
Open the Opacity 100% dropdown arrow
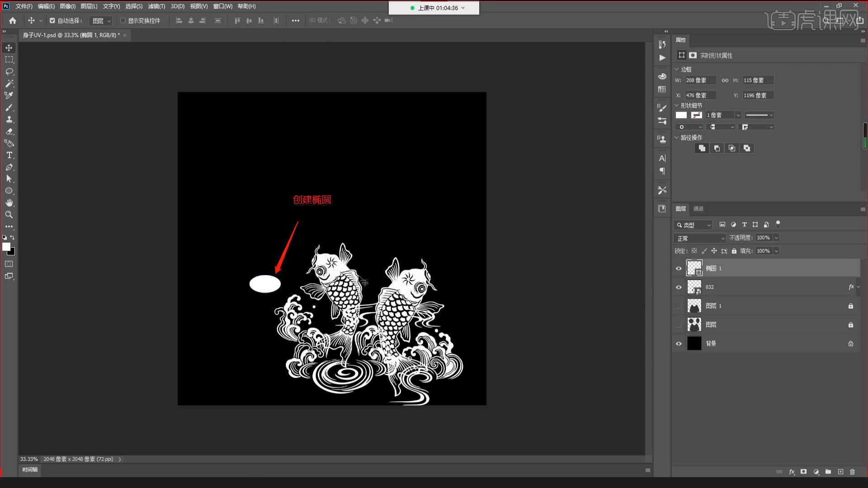coord(776,238)
